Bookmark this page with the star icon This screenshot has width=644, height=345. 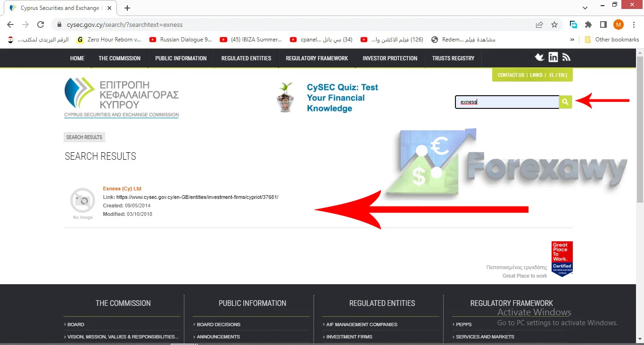pos(554,25)
